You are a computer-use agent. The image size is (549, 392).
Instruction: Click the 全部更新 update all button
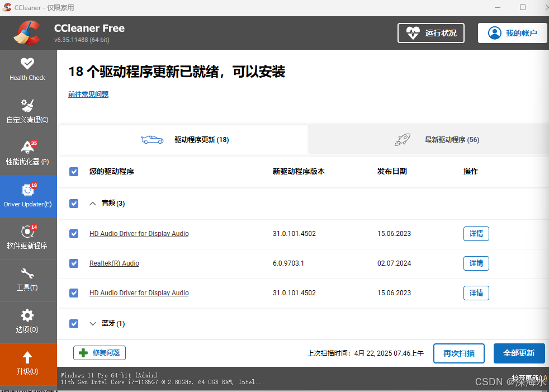(519, 353)
